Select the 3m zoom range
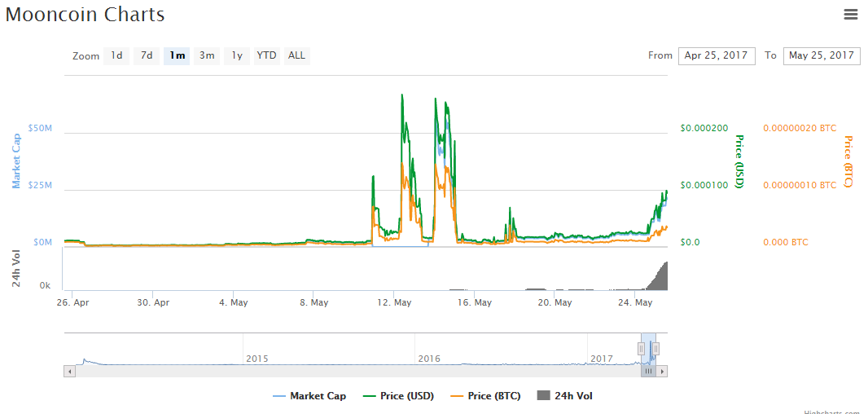 click(x=207, y=56)
